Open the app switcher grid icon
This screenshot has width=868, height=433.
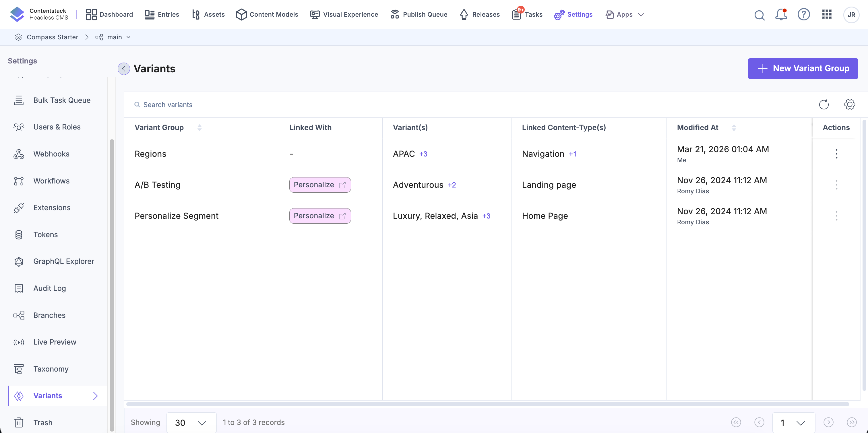click(x=827, y=14)
